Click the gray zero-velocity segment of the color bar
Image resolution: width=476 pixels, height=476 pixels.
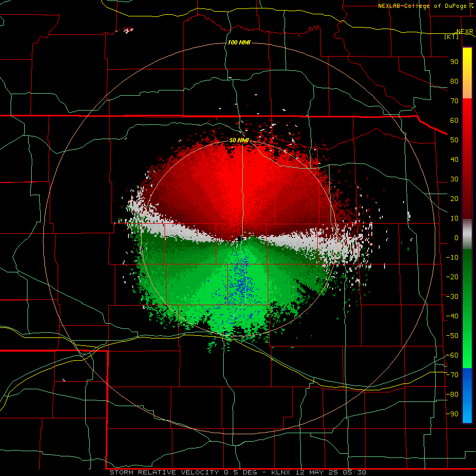pos(467,235)
